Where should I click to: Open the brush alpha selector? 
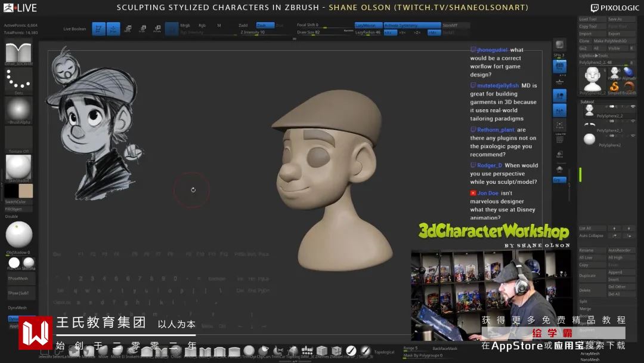coord(18,110)
